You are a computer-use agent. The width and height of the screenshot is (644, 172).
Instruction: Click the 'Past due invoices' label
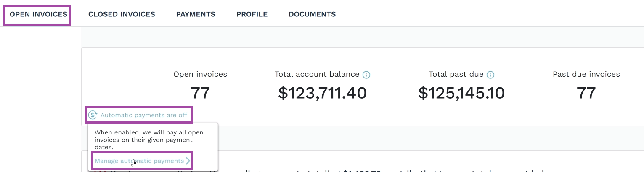586,74
